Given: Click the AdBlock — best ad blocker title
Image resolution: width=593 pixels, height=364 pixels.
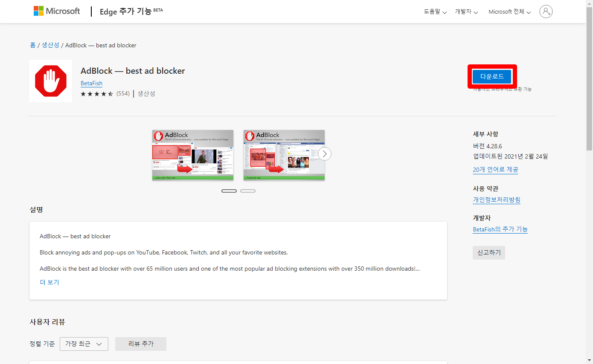Looking at the screenshot, I should [x=133, y=71].
